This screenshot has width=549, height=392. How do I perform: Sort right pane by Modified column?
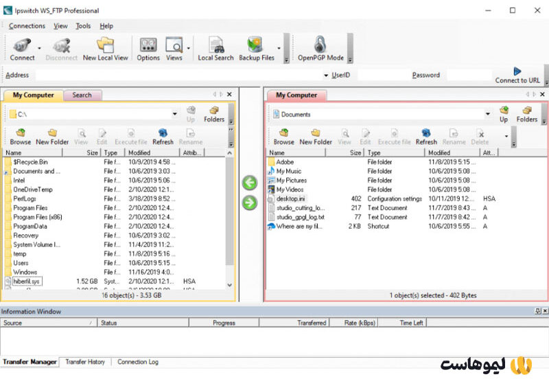(x=452, y=152)
